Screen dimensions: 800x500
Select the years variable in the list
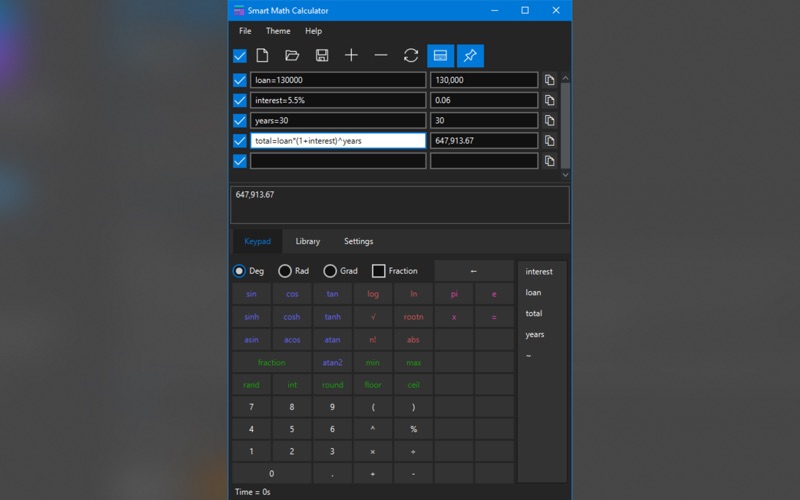[535, 334]
